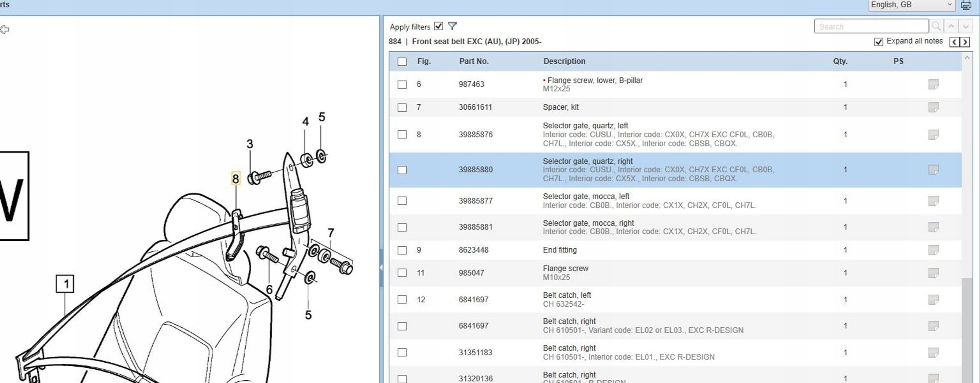The height and width of the screenshot is (383, 980).
Task: Open note icon for part 31351183
Action: click(933, 352)
